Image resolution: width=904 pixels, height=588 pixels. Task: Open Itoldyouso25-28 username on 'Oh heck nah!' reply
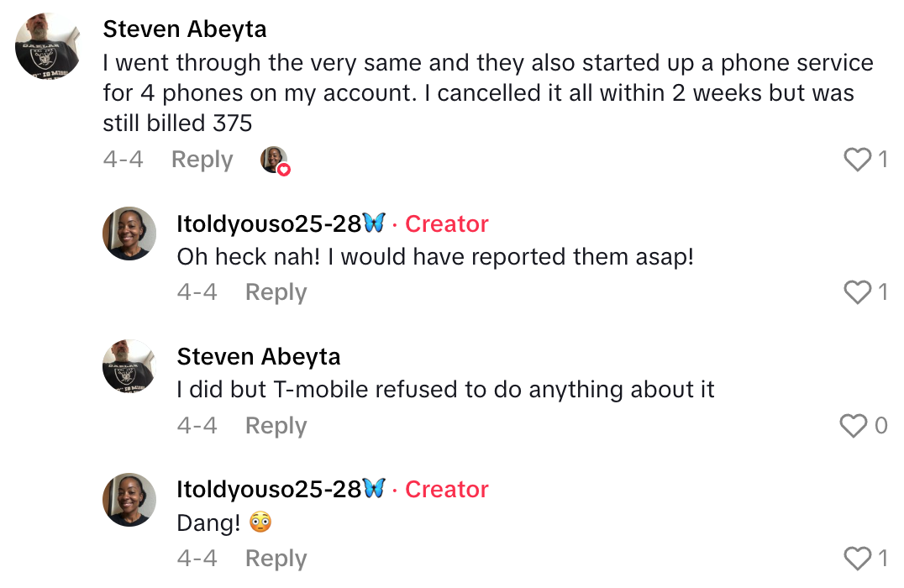269,224
